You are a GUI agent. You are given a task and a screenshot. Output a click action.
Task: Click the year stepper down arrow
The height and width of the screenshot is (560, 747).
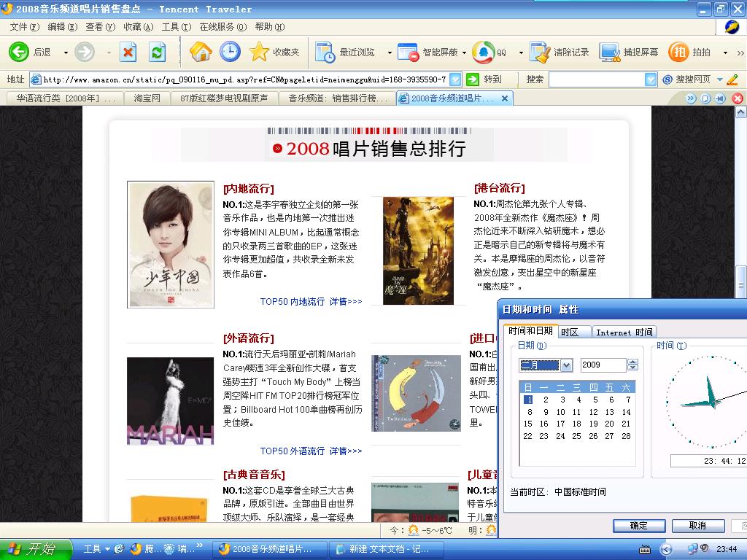pyautogui.click(x=632, y=368)
